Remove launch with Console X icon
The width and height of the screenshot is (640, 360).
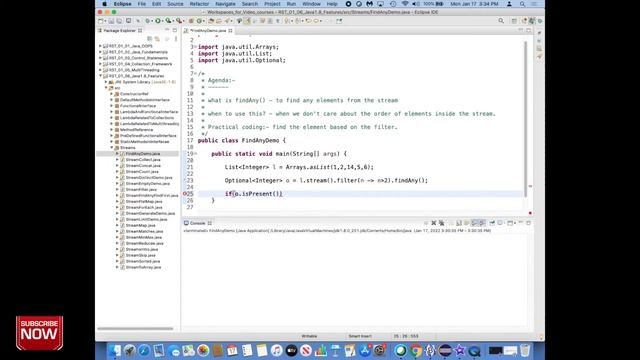click(433, 223)
